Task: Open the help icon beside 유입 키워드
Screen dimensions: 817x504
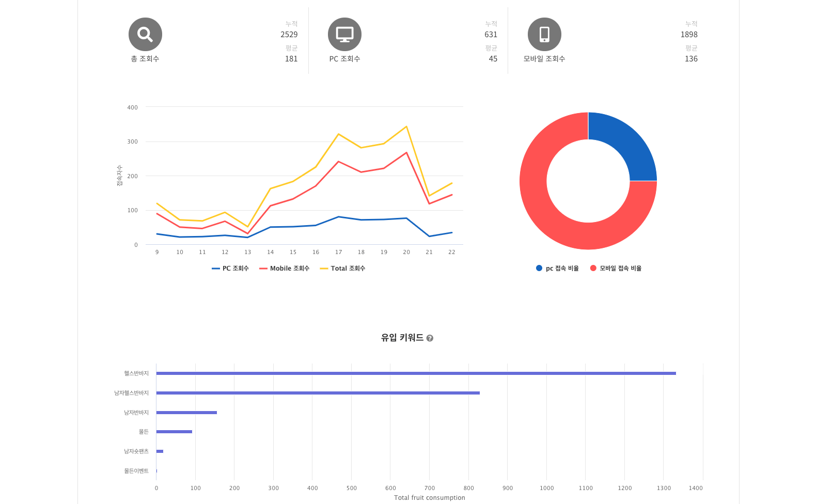Action: click(430, 338)
